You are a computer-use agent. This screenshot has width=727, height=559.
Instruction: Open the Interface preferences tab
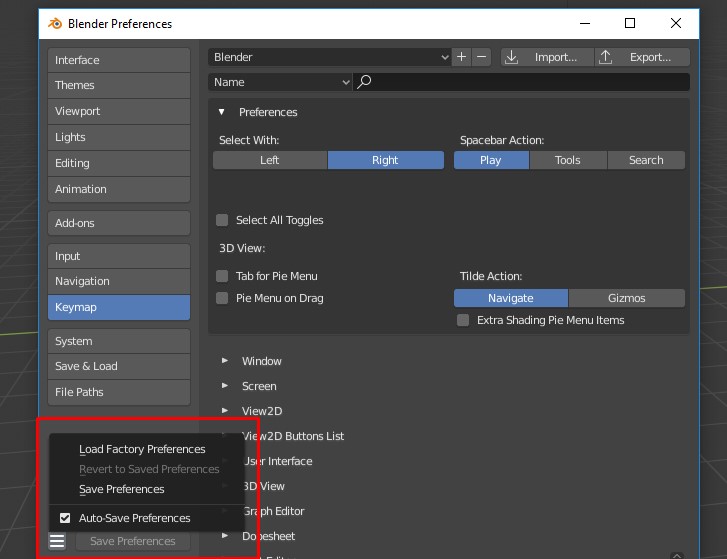[x=119, y=60]
